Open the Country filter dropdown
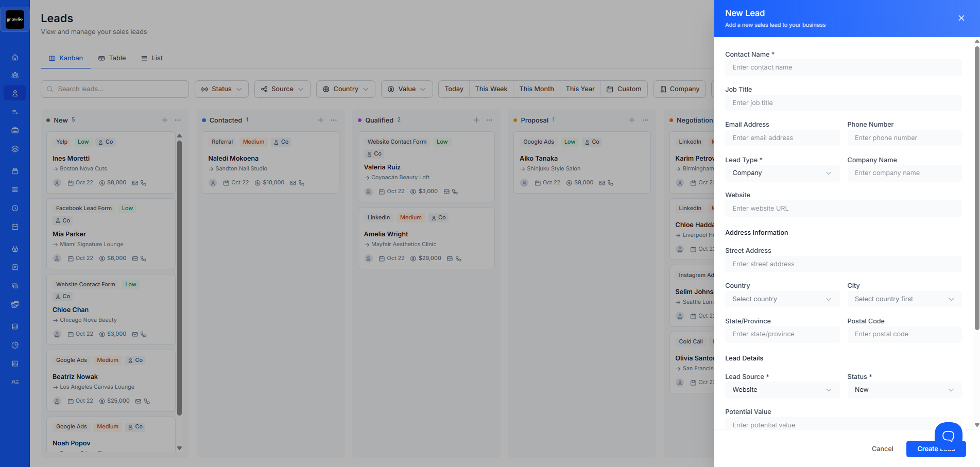 346,89
